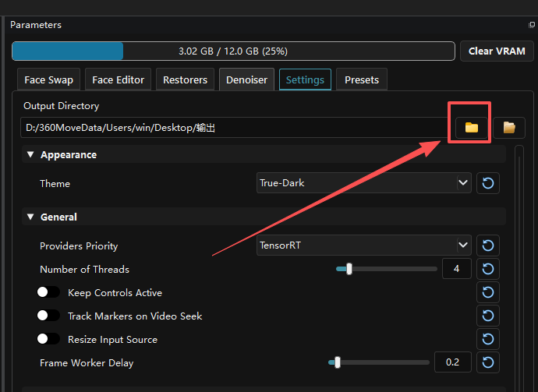This screenshot has height=392, width=538.
Task: Switch to the Face Swap tab
Action: coord(48,79)
